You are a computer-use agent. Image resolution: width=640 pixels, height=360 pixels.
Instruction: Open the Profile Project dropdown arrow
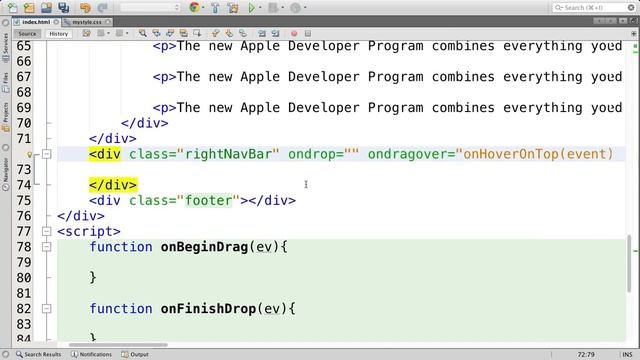(x=305, y=7)
